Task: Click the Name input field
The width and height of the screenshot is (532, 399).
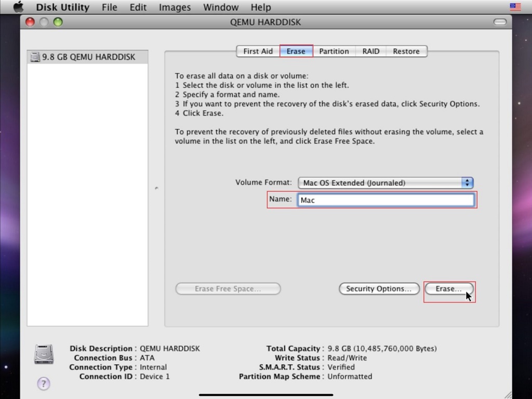Action: [386, 200]
